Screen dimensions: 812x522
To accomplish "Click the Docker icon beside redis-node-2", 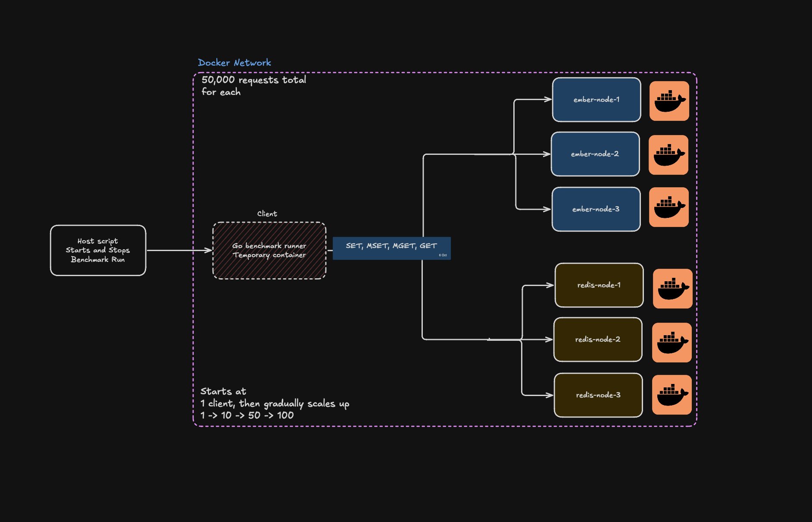I will click(x=671, y=343).
